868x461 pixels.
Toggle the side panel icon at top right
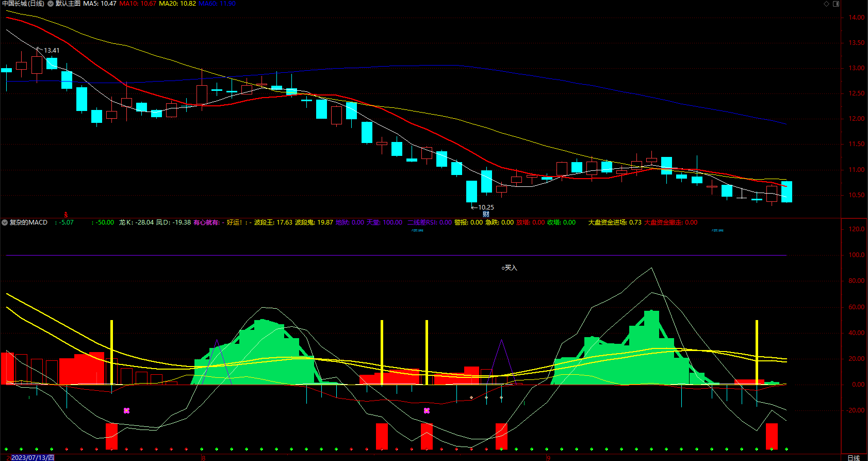tap(836, 4)
